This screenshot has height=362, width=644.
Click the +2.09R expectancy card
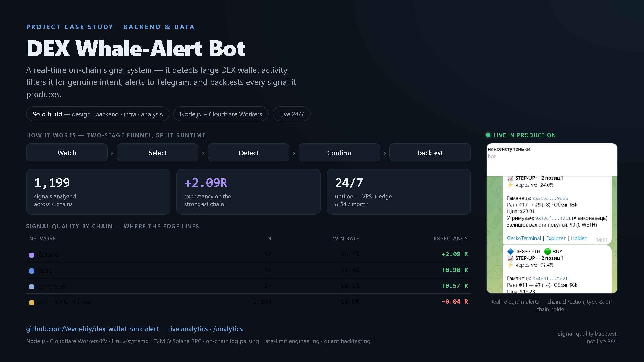pyautogui.click(x=249, y=192)
